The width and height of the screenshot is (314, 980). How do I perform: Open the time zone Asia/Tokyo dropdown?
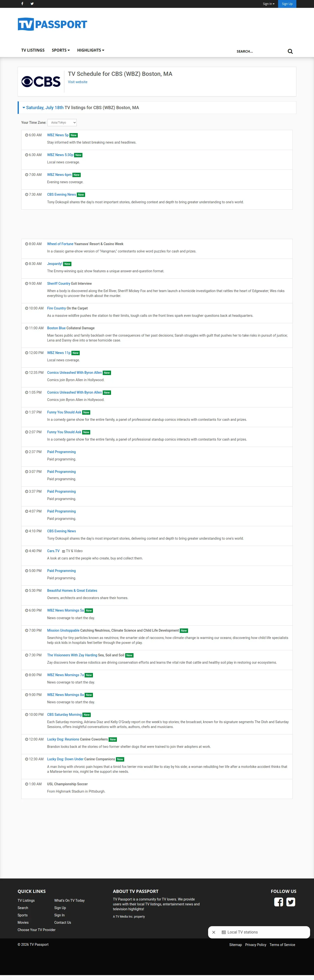click(62, 123)
